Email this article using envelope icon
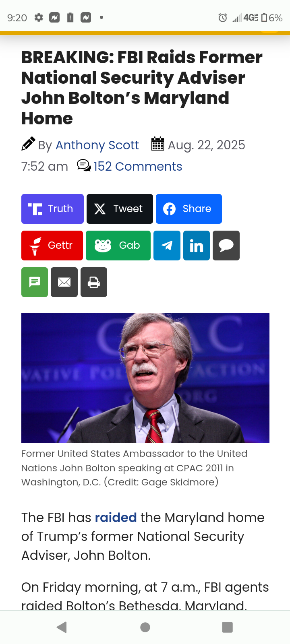 [64, 282]
